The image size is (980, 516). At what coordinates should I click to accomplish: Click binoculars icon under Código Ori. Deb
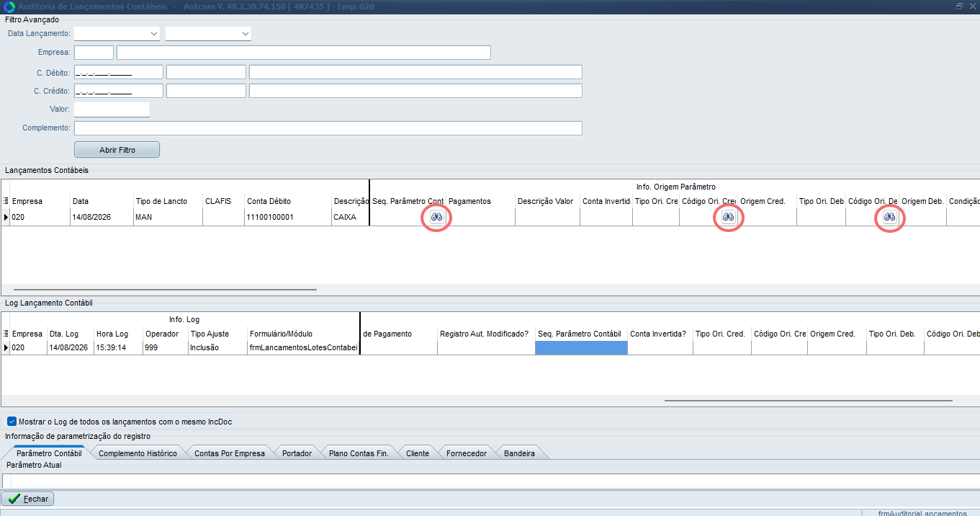[x=890, y=217]
